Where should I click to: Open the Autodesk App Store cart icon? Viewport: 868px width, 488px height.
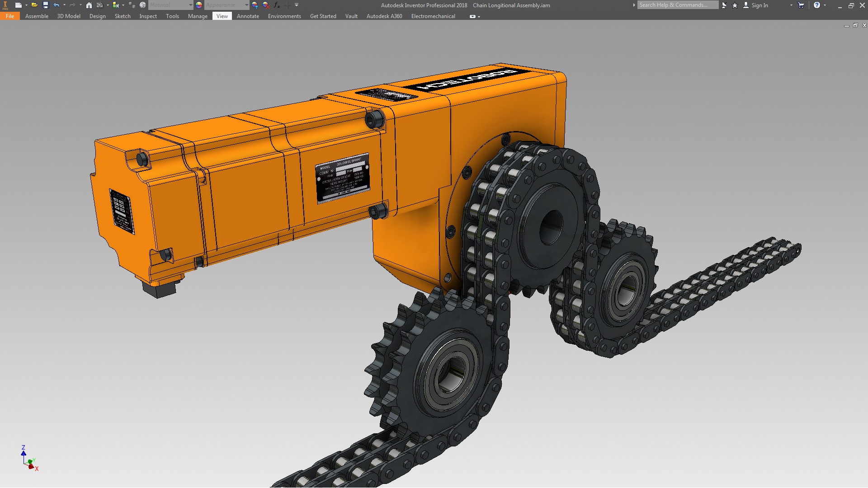click(801, 5)
